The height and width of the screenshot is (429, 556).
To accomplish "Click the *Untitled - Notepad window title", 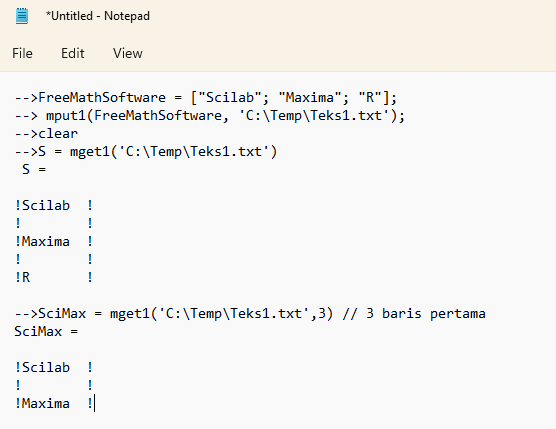I will click(98, 16).
